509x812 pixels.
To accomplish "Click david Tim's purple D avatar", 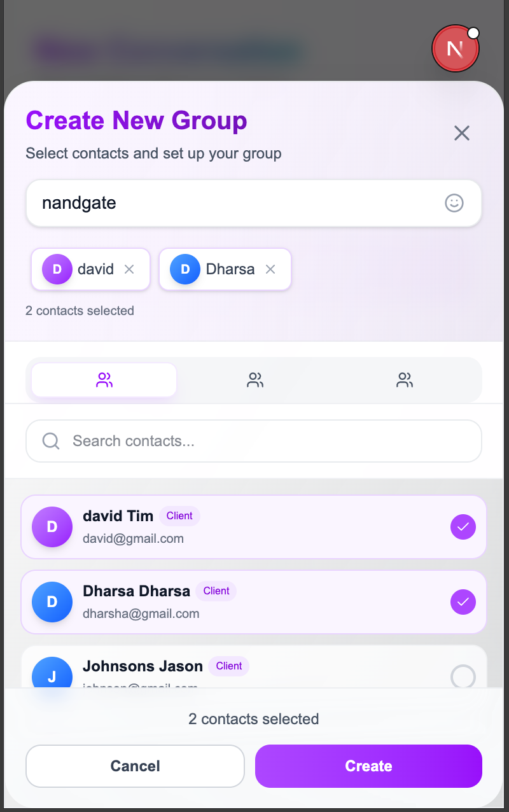I will click(52, 527).
